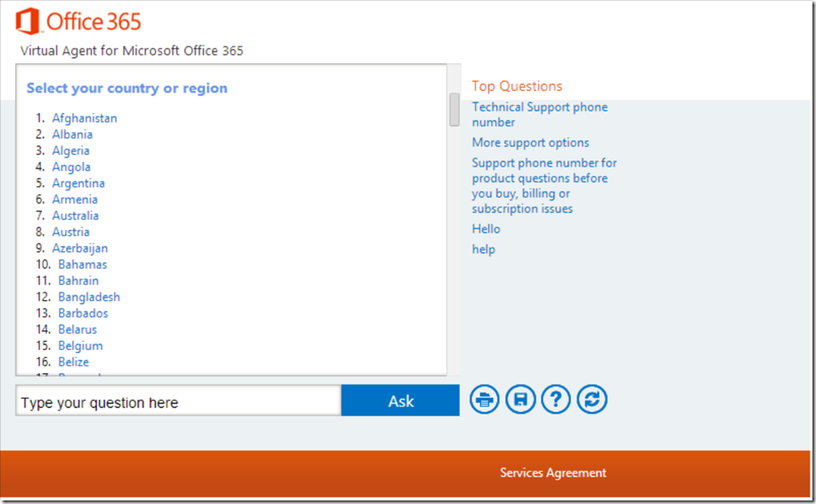
Task: Choose Belgium in the region list
Action: [x=80, y=345]
